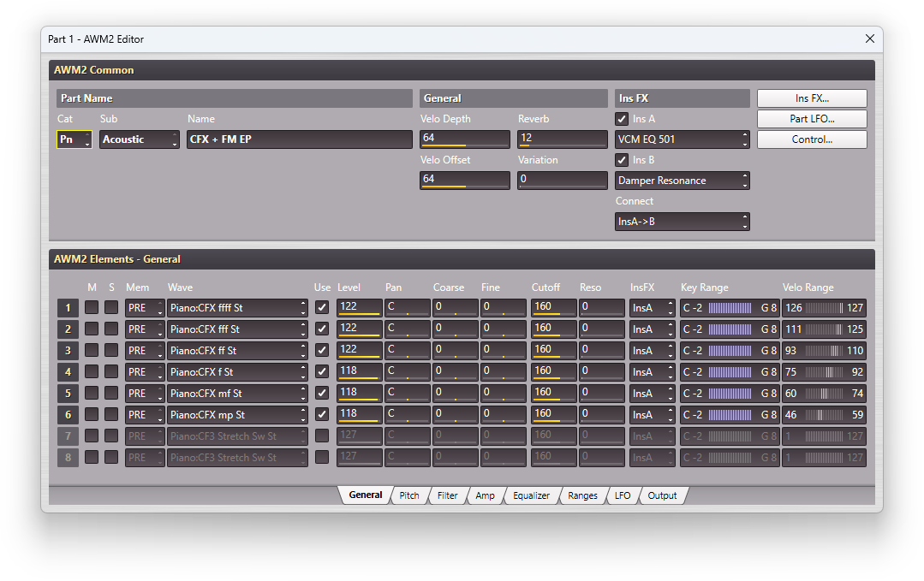Open the VCM EQ 501 effect dropdown

(x=683, y=139)
